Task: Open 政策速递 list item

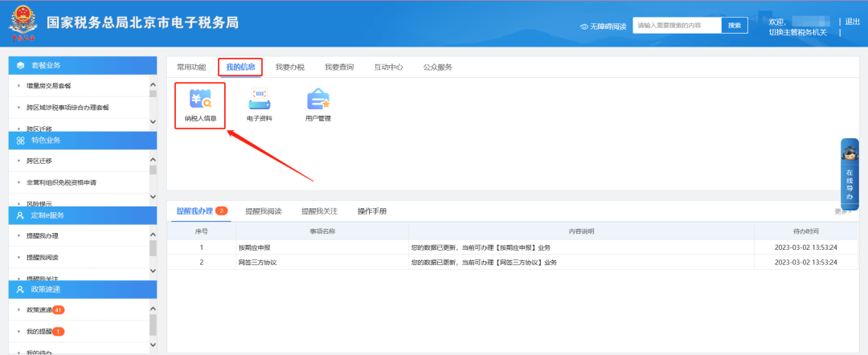Action: click(39, 310)
